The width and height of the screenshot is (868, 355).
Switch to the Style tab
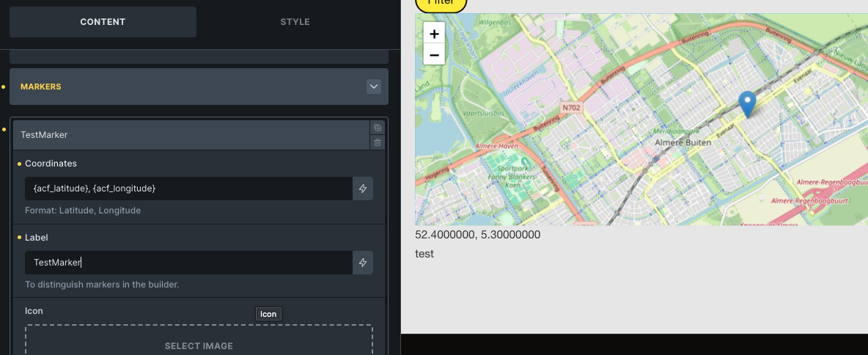pyautogui.click(x=295, y=22)
